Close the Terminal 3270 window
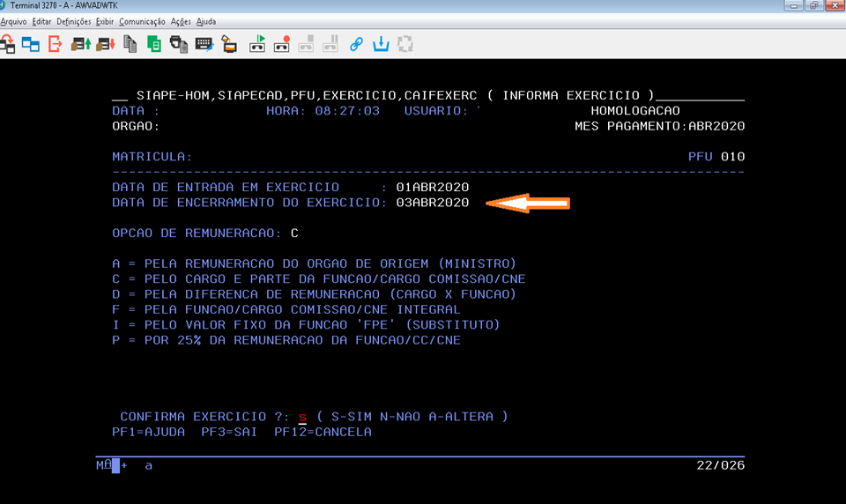 (x=835, y=6)
